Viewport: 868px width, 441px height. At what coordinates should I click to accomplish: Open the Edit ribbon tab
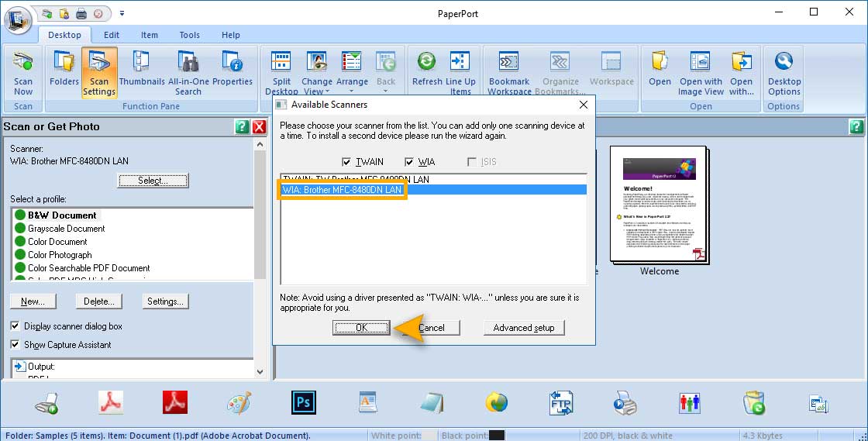pyautogui.click(x=112, y=35)
